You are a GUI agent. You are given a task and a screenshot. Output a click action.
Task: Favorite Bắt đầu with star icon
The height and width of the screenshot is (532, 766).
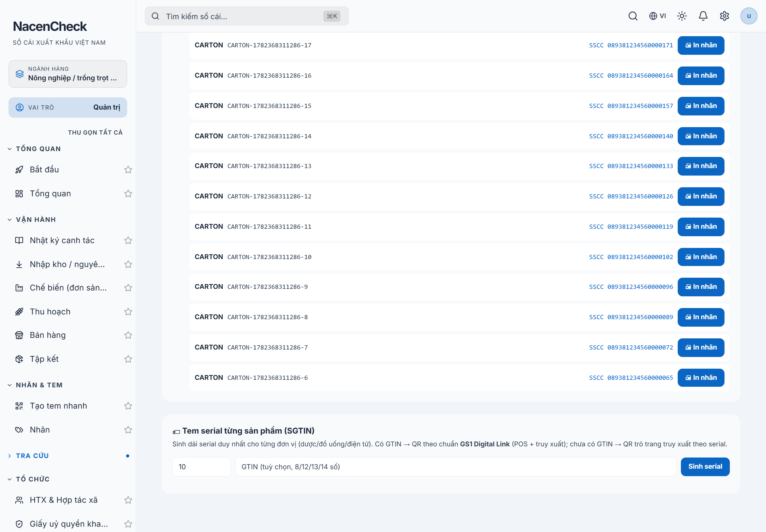coord(128,170)
